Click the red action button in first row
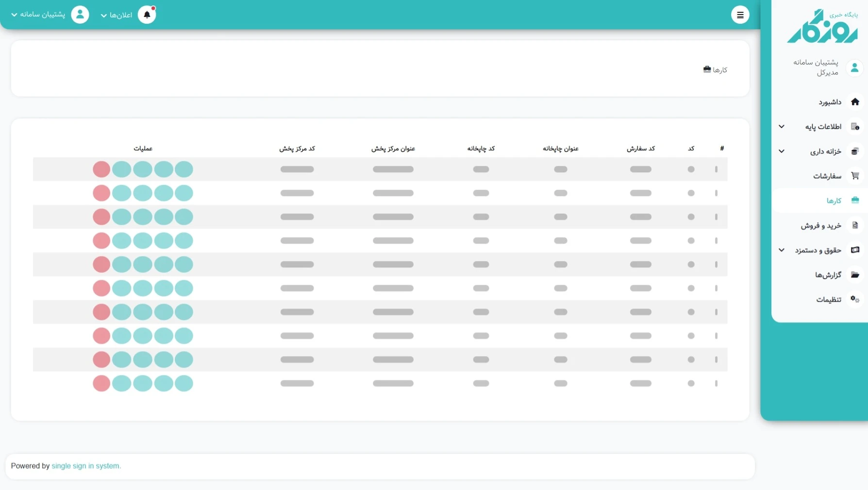The width and height of the screenshot is (868, 490). pyautogui.click(x=101, y=169)
